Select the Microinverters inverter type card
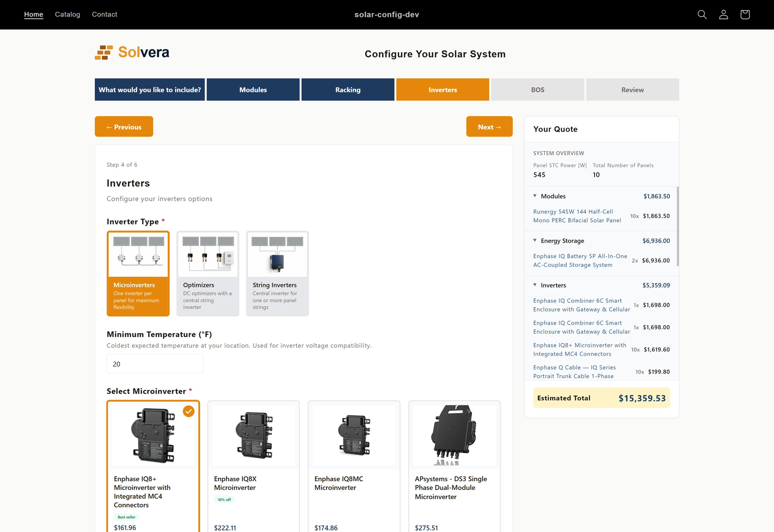This screenshot has height=532, width=774. click(138, 274)
